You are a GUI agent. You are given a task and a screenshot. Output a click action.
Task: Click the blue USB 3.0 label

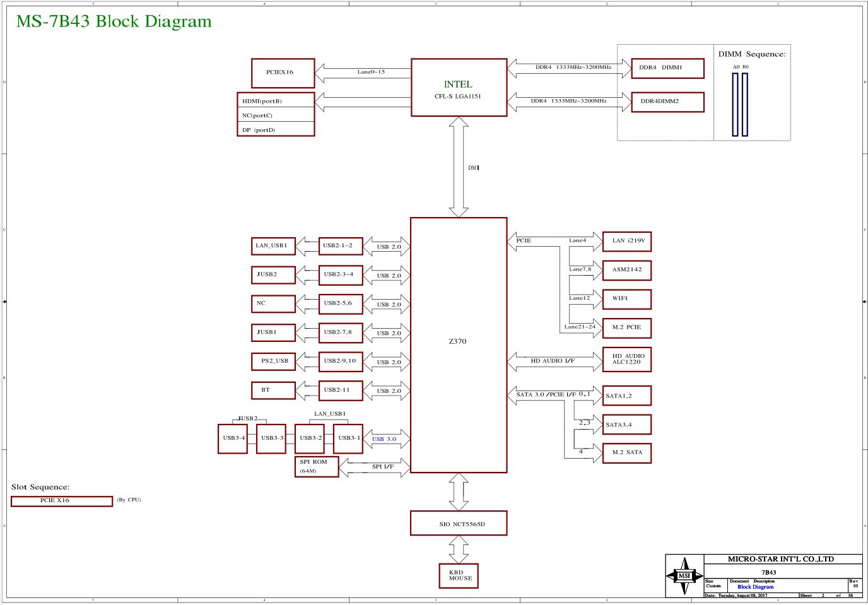point(384,439)
